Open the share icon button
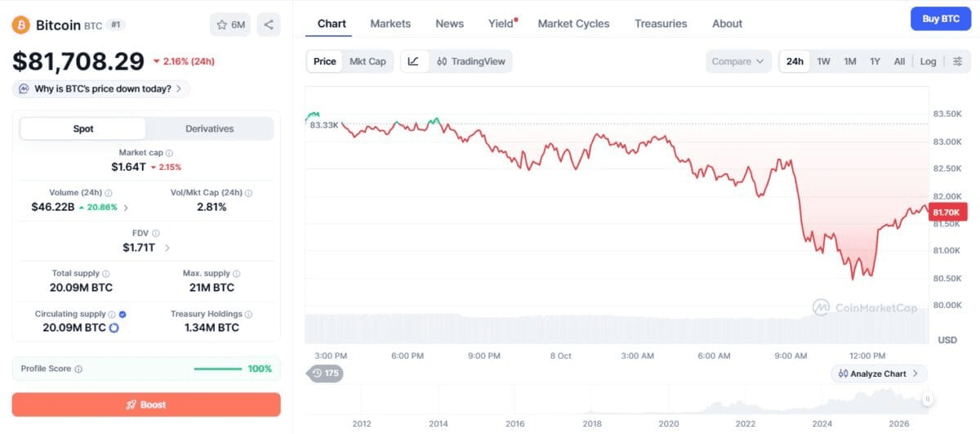The height and width of the screenshot is (434, 980). pos(269,25)
